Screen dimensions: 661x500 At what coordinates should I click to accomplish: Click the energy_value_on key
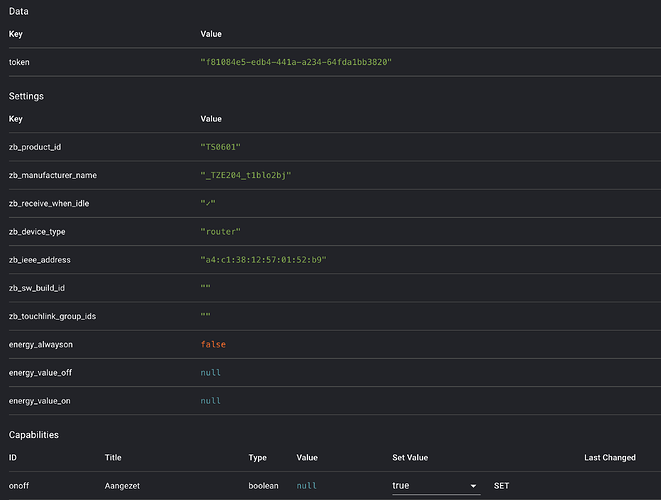(40, 401)
